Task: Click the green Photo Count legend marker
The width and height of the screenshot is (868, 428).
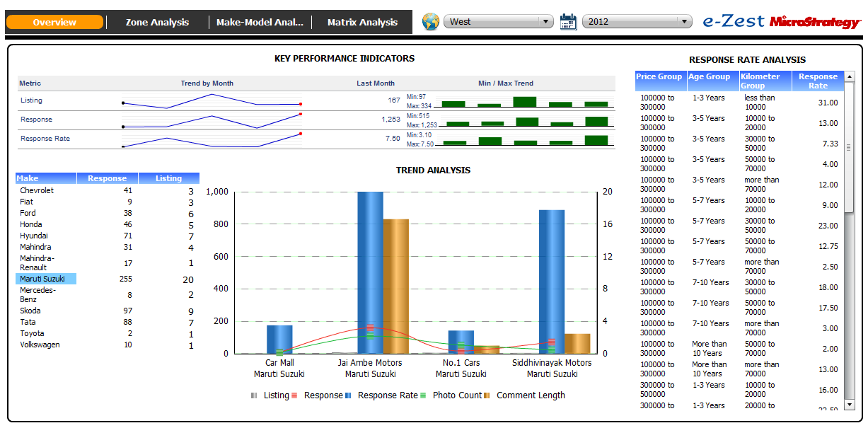Action: coord(423,395)
